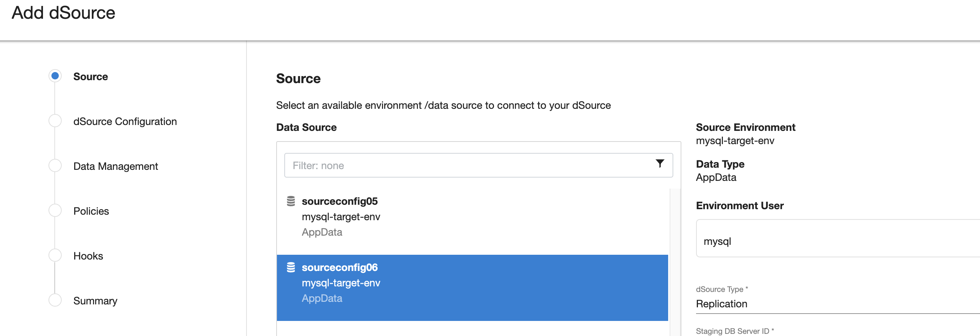Click the Hooks step circle
980x336 pixels.
pyautogui.click(x=55, y=255)
